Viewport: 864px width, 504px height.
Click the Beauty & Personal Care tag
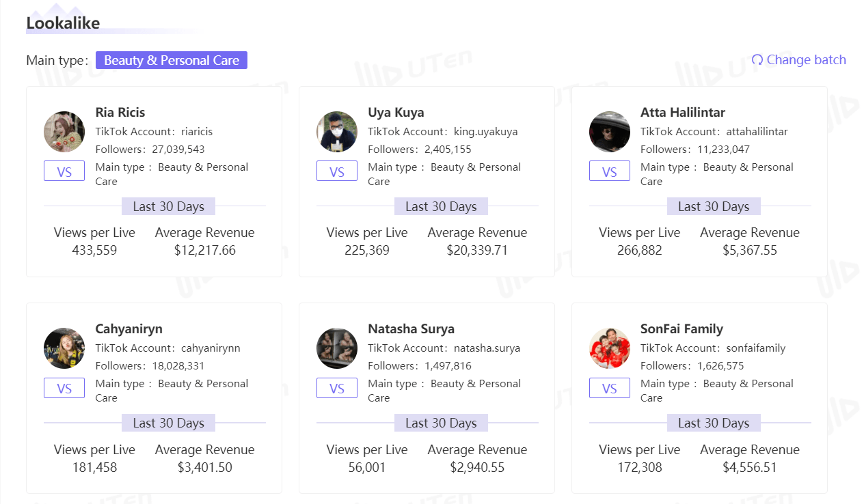(x=172, y=60)
